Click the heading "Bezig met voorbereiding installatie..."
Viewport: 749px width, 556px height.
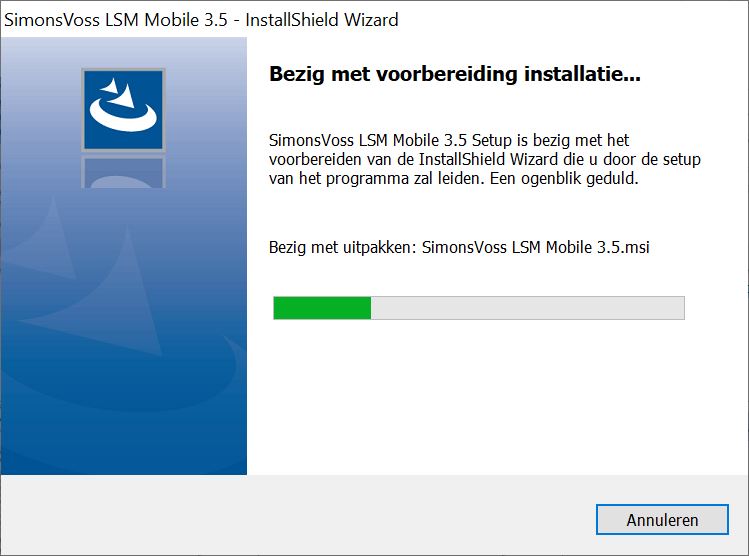tap(455, 75)
